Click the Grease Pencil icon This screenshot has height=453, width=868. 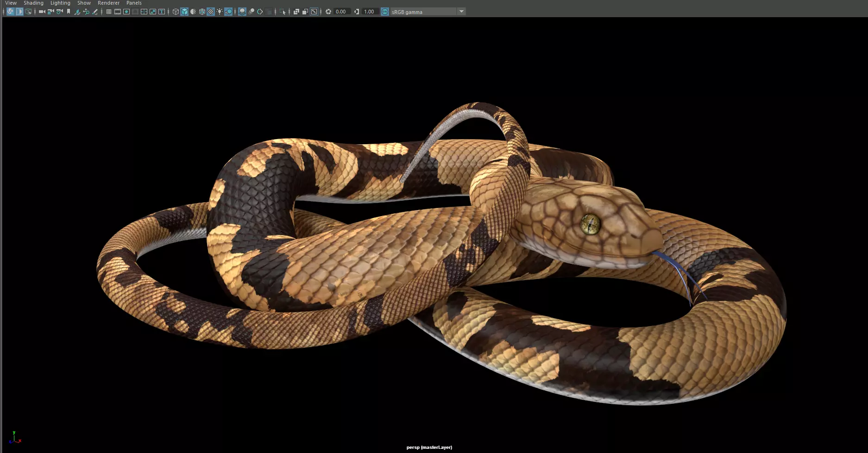[95, 12]
